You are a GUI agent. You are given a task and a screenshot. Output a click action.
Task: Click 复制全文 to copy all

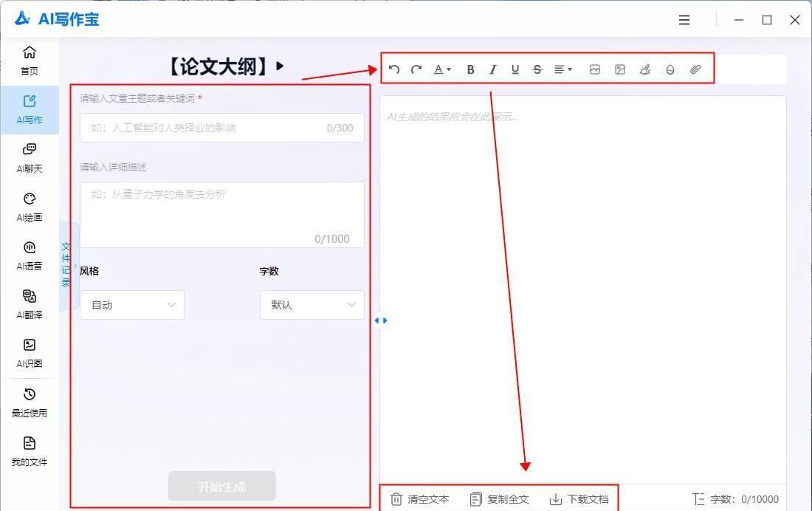tap(499, 499)
